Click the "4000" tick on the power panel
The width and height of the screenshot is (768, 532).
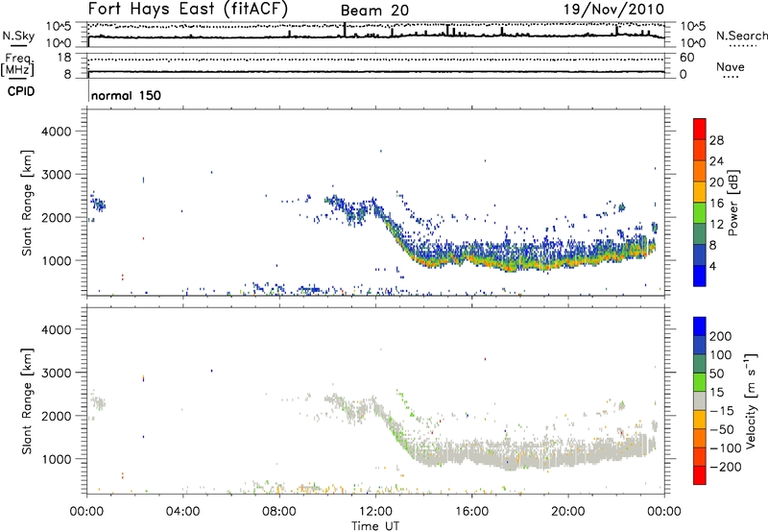pos(57,132)
